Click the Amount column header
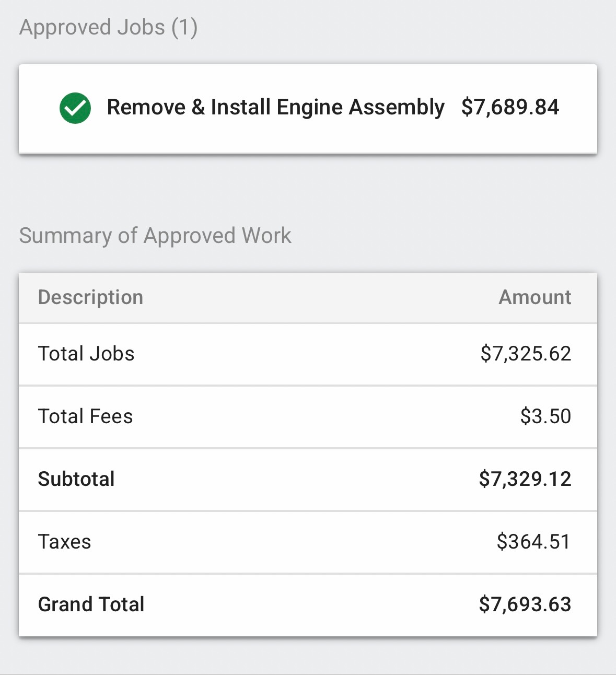The height and width of the screenshot is (675, 616). tap(535, 297)
